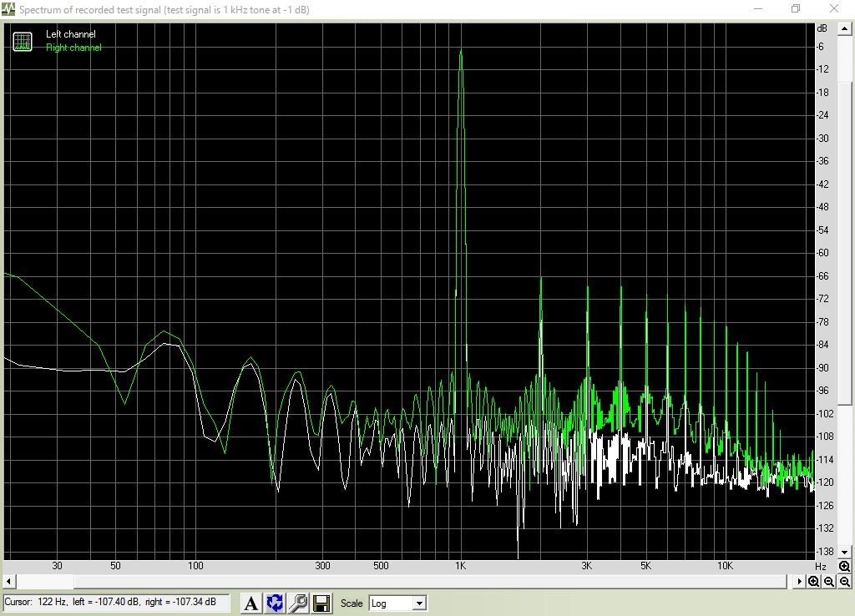Minimize the spectrum window
Image resolution: width=855 pixels, height=616 pixels.
[757, 8]
